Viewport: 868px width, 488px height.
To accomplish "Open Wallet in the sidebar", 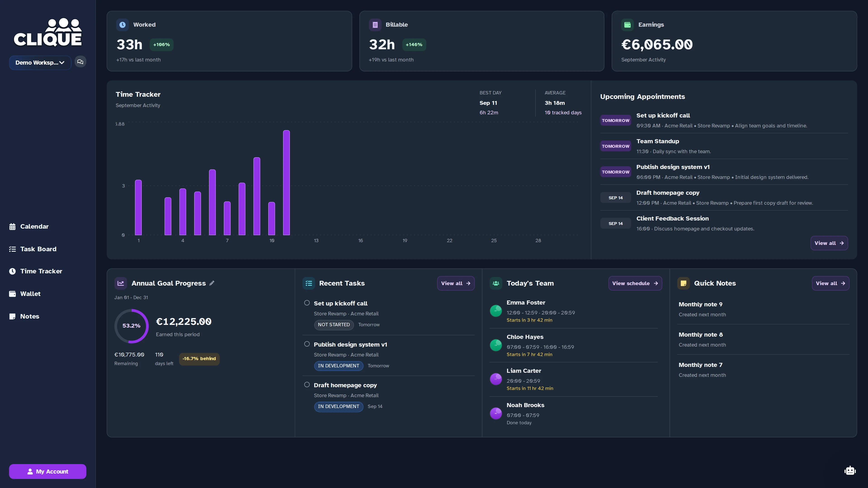I will point(25,294).
